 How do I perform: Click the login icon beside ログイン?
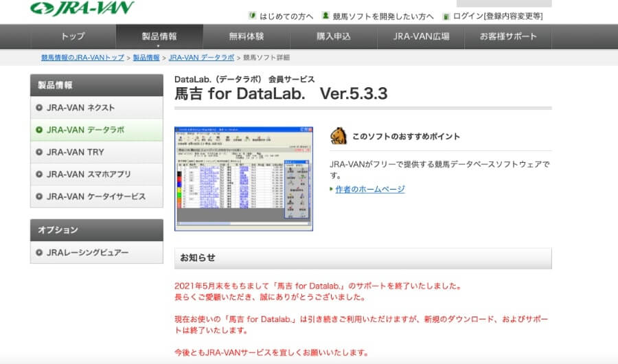point(446,16)
